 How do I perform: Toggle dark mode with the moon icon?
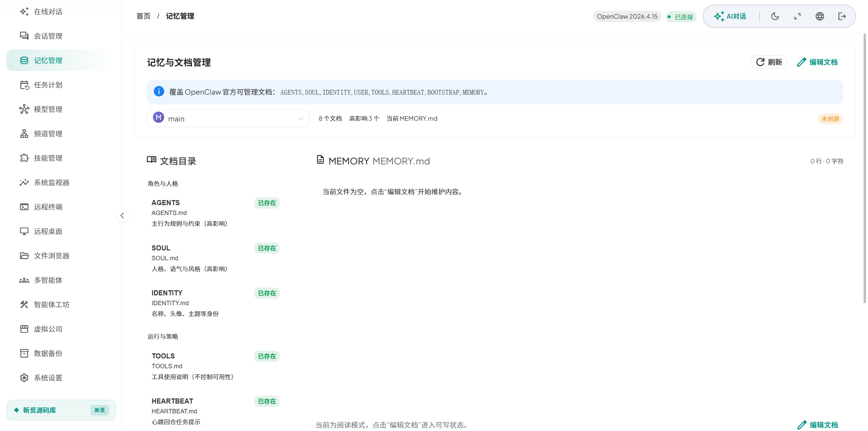pos(775,16)
